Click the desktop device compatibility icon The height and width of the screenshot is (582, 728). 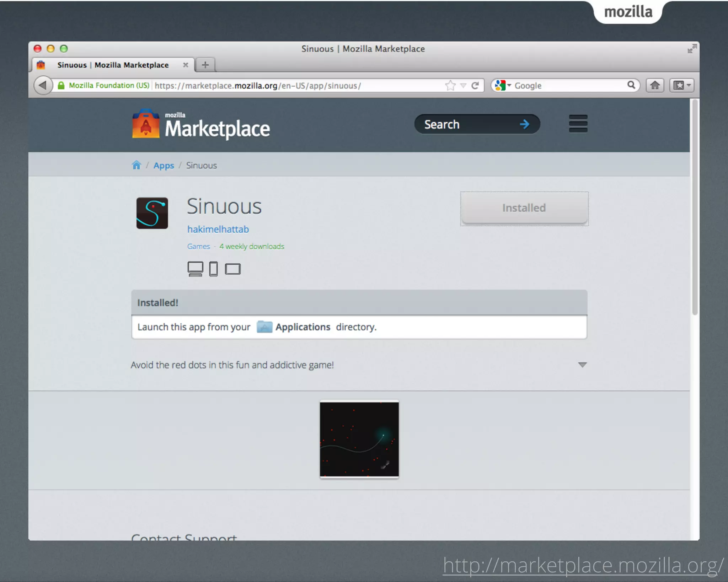[195, 269]
